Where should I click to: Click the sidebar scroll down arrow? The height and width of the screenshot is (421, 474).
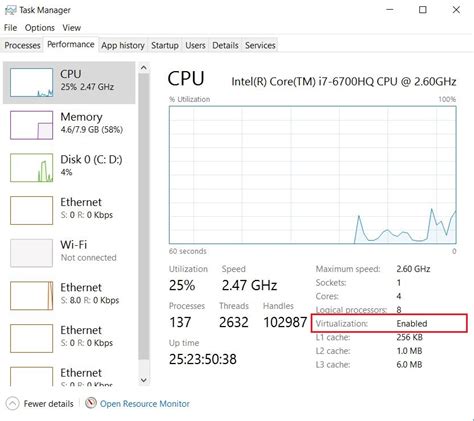coord(144,380)
